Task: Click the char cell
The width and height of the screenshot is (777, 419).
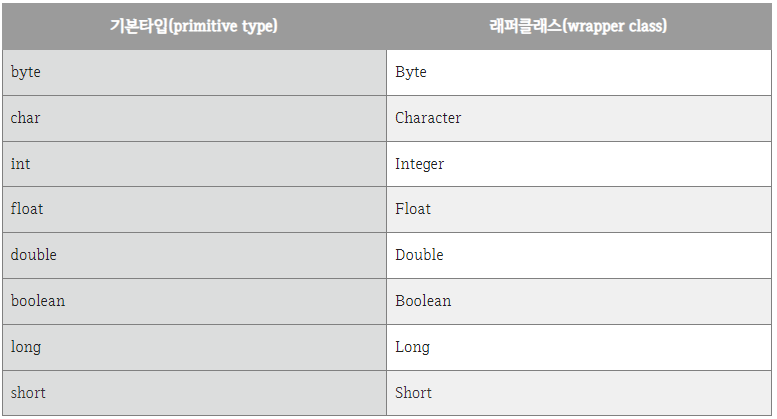Action: [194, 118]
